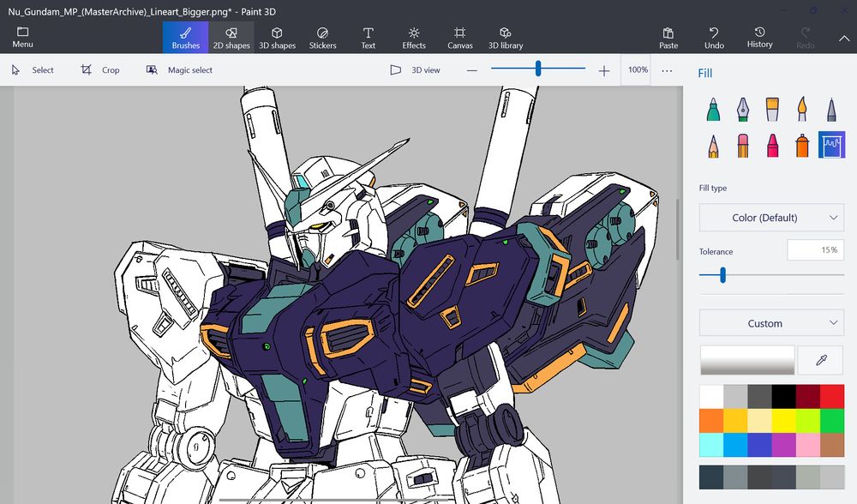Collapse the top ribbon with chevron
This screenshot has width=857, height=504.
[844, 39]
